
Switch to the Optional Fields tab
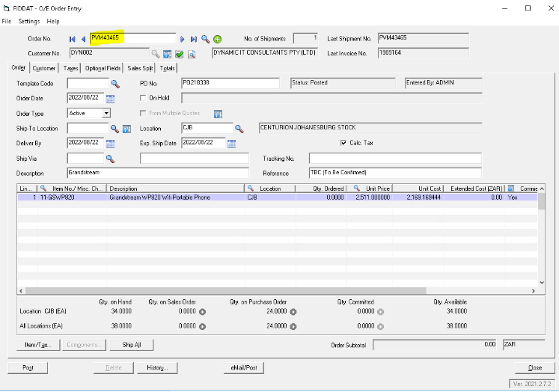(x=103, y=68)
